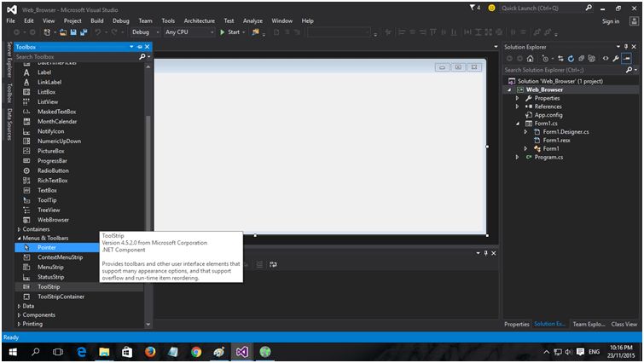The height and width of the screenshot is (363, 644).
Task: Expand the Containers group in Toolbox
Action: (34, 229)
